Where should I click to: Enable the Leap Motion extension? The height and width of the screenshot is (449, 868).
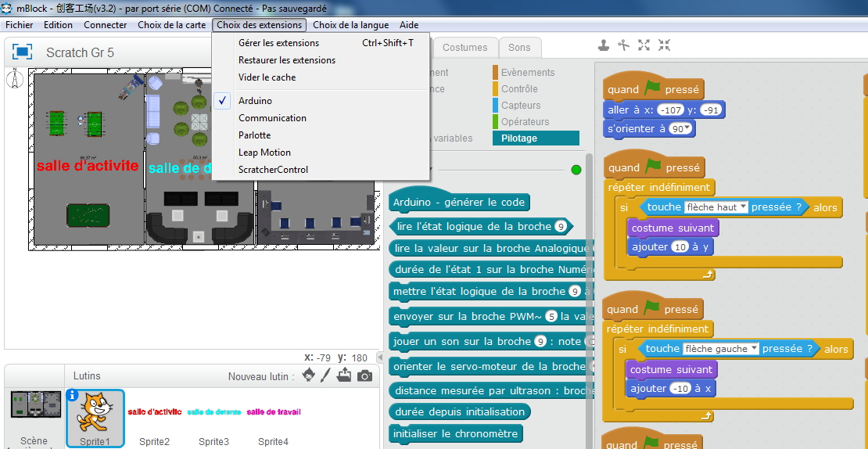(264, 153)
